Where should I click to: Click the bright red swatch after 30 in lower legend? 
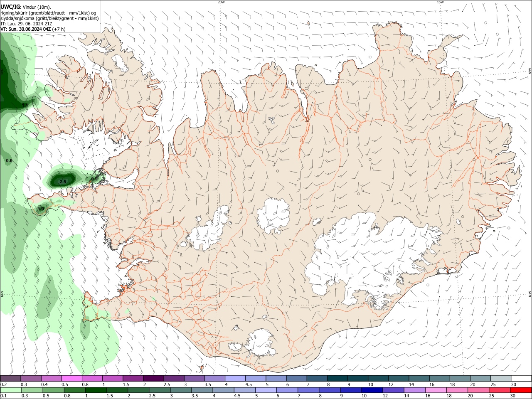[x=521, y=390]
